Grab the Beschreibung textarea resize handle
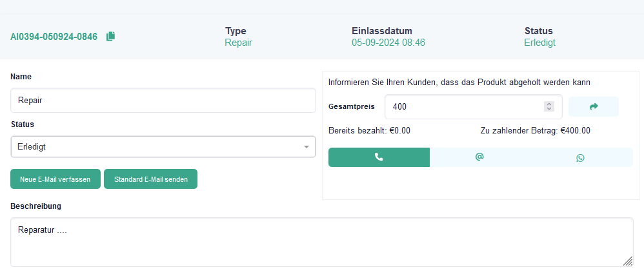 [x=628, y=260]
